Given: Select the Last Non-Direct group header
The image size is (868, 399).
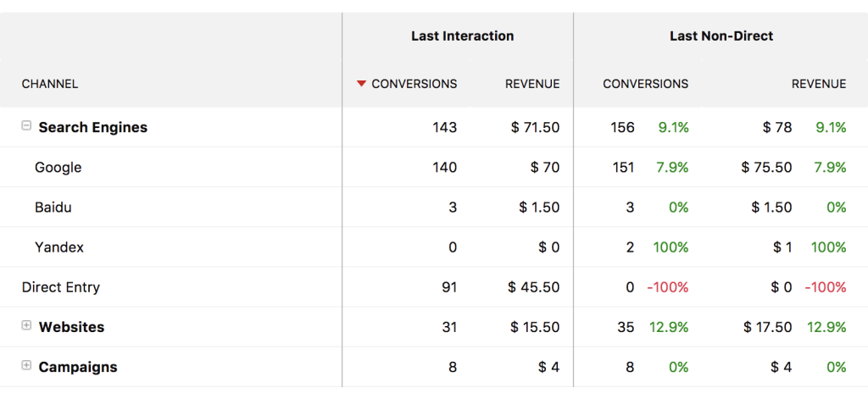Looking at the screenshot, I should click(x=721, y=36).
